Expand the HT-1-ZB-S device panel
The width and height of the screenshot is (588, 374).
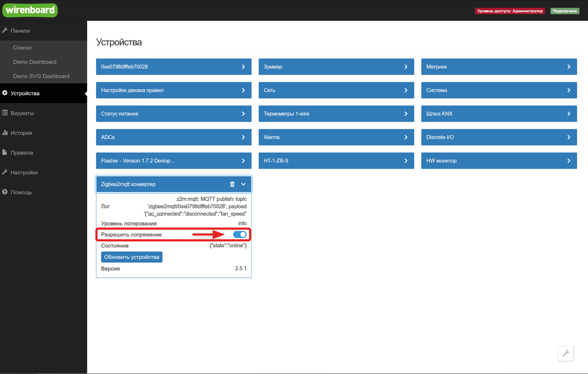pyautogui.click(x=336, y=161)
